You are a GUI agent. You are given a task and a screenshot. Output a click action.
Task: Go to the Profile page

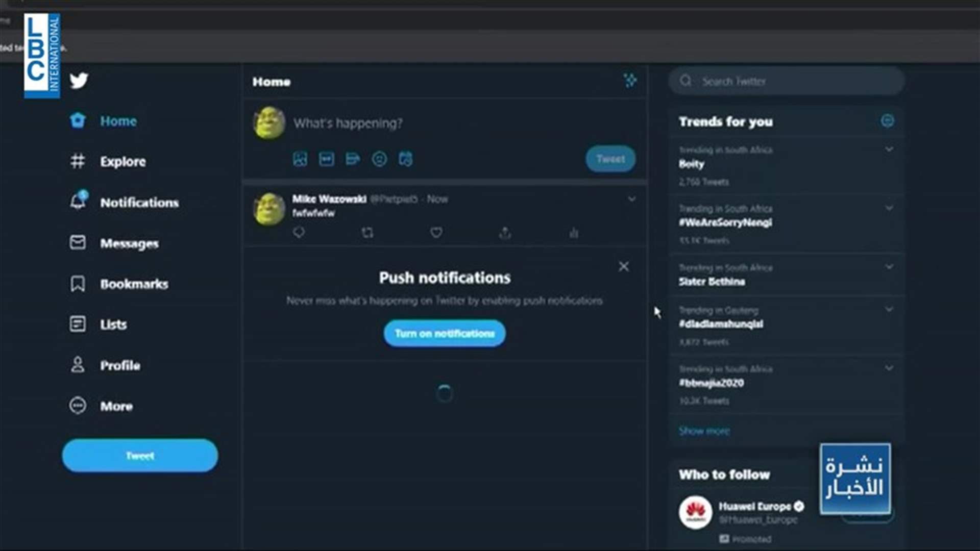(x=105, y=365)
